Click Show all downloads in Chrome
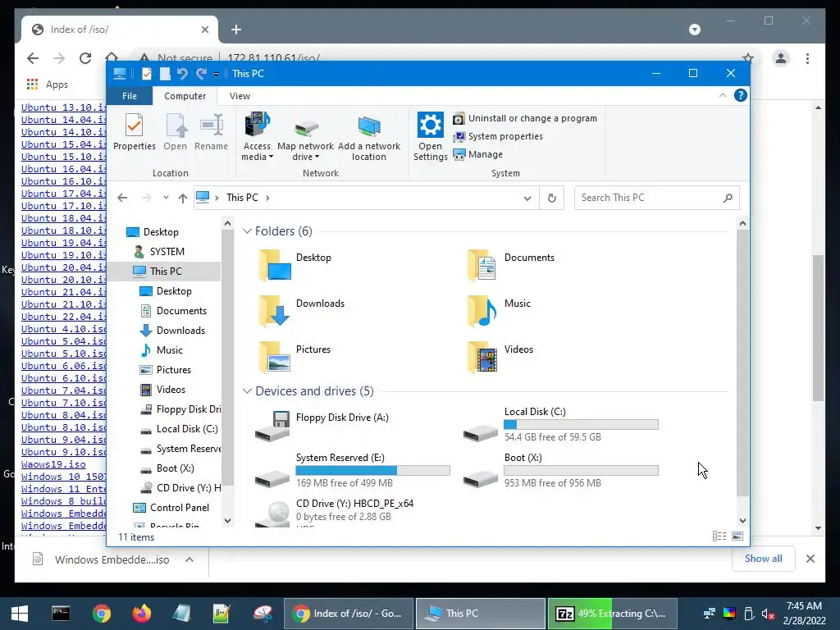840x630 pixels. tap(763, 558)
